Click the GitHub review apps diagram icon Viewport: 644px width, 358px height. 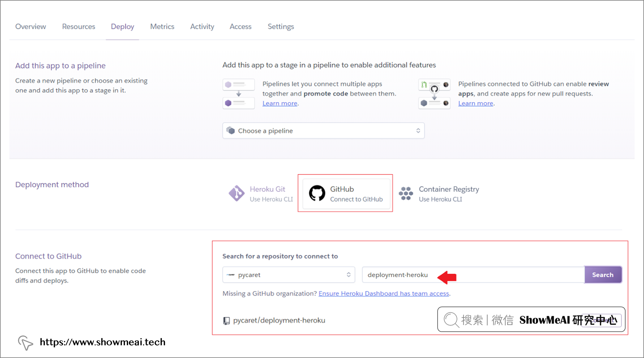[435, 94]
